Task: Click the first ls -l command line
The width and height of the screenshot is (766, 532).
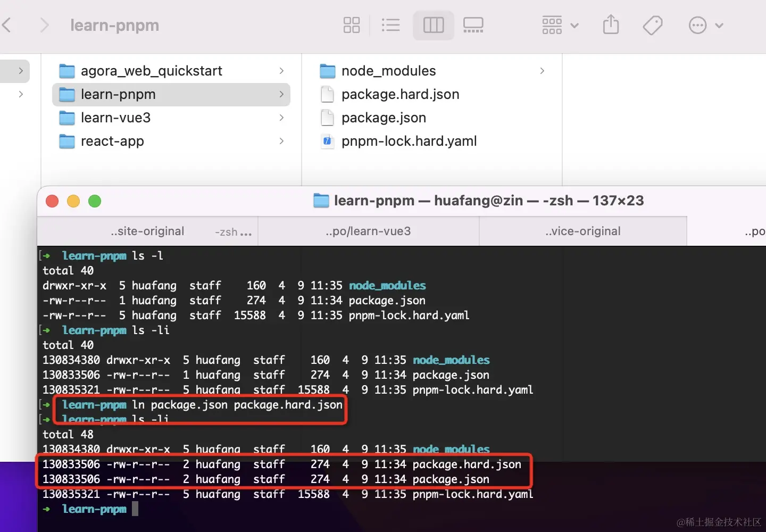Action: [x=148, y=256]
